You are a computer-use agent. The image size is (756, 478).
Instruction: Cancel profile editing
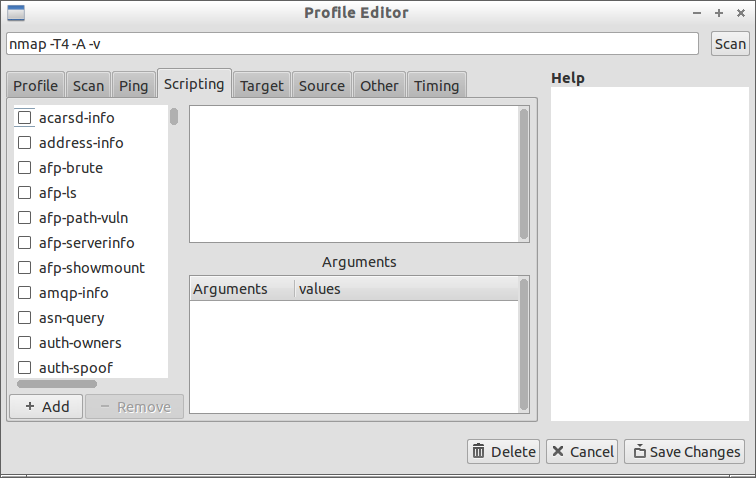click(x=582, y=451)
